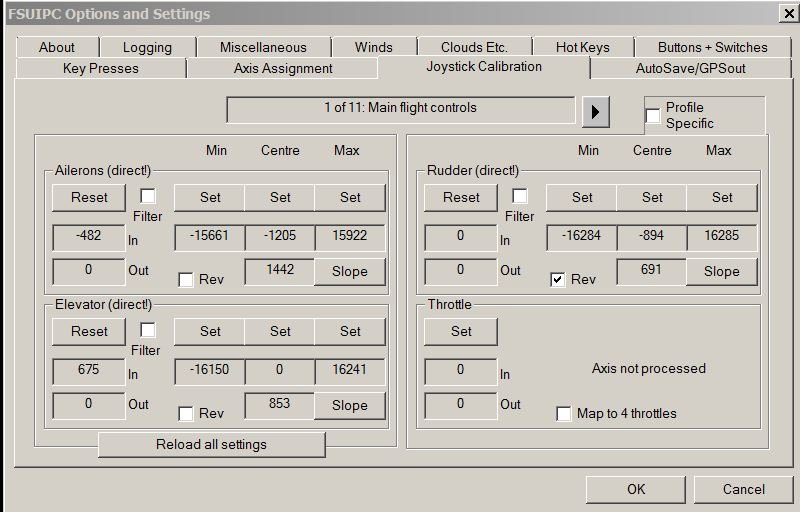
Task: Switch to Hot Keys tab
Action: pyautogui.click(x=583, y=47)
